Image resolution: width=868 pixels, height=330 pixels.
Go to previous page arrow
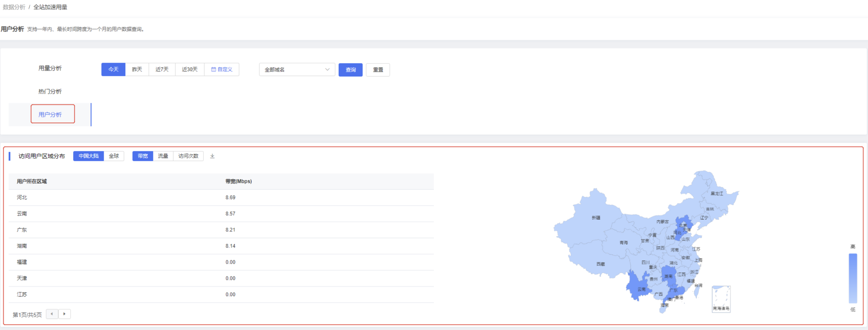(x=52, y=314)
